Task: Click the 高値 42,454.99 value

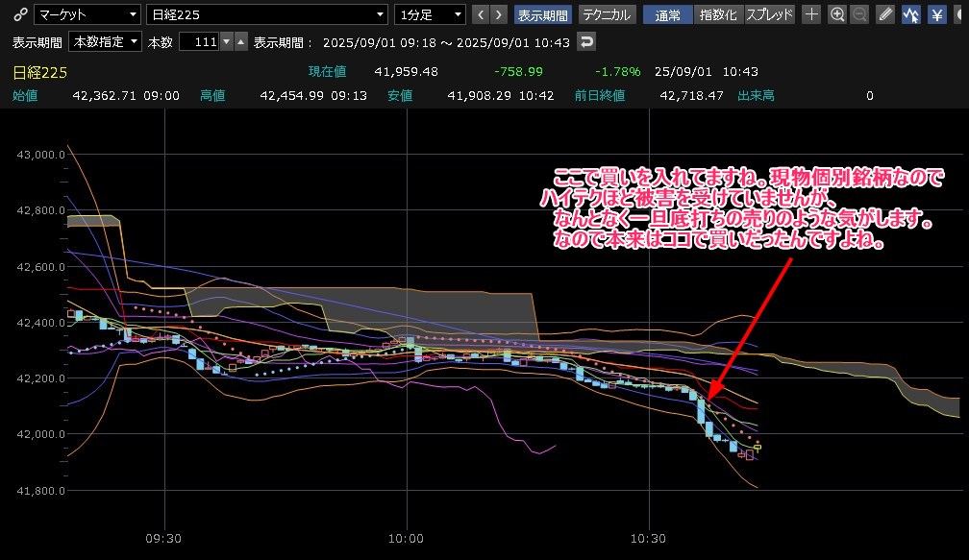Action: (x=291, y=96)
